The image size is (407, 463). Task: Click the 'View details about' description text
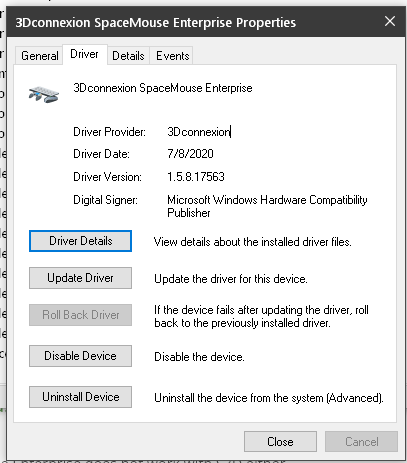coord(252,242)
